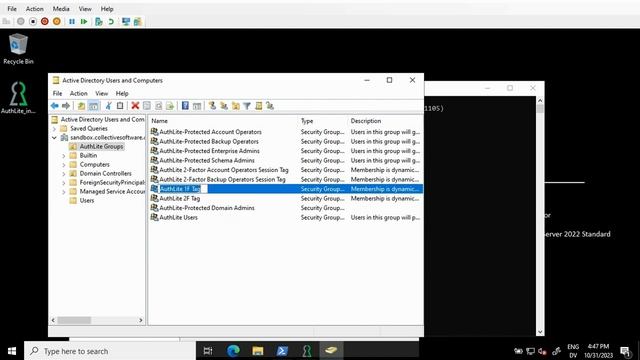
Task: Open VM connection Media menu
Action: (61, 9)
